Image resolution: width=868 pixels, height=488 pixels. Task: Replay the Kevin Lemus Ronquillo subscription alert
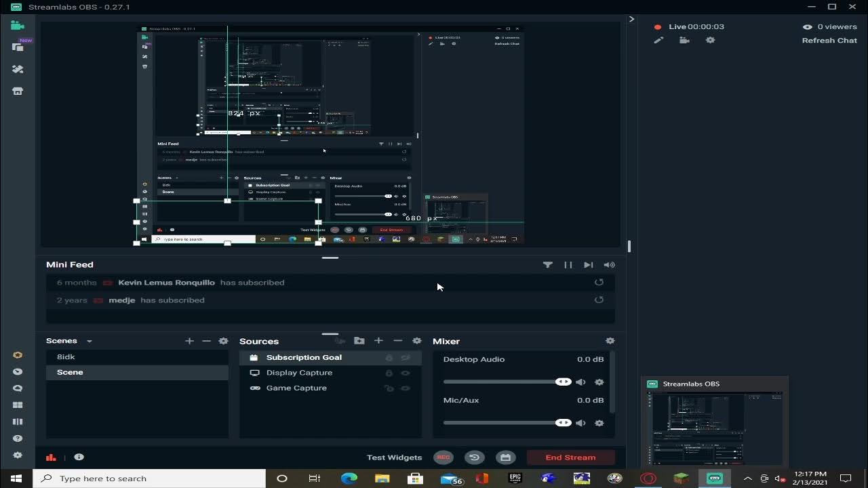pyautogui.click(x=599, y=283)
